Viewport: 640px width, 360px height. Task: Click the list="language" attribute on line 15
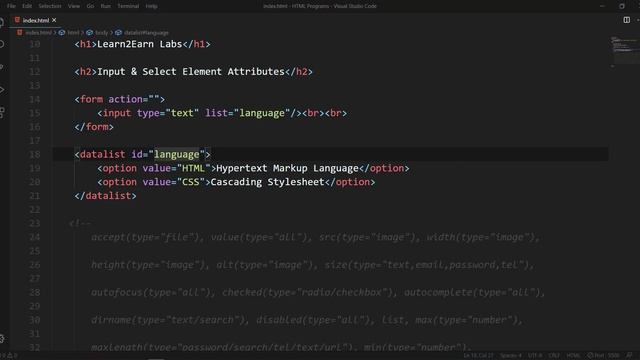(247, 113)
